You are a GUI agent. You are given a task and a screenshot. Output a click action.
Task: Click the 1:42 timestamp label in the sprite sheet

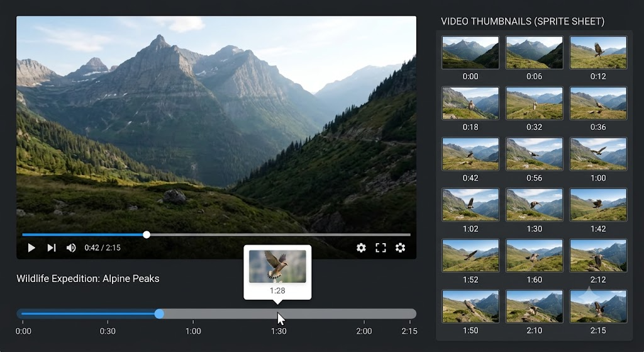[599, 229]
